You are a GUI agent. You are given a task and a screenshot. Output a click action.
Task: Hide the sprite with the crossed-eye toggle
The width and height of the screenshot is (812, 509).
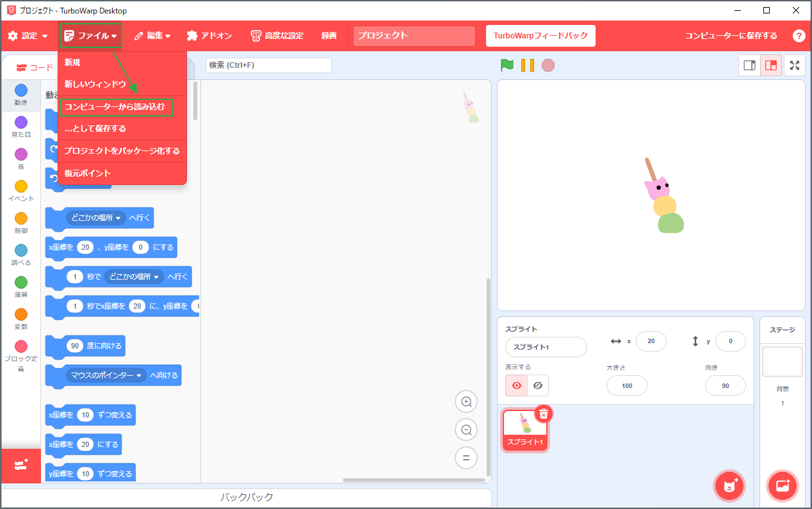537,385
